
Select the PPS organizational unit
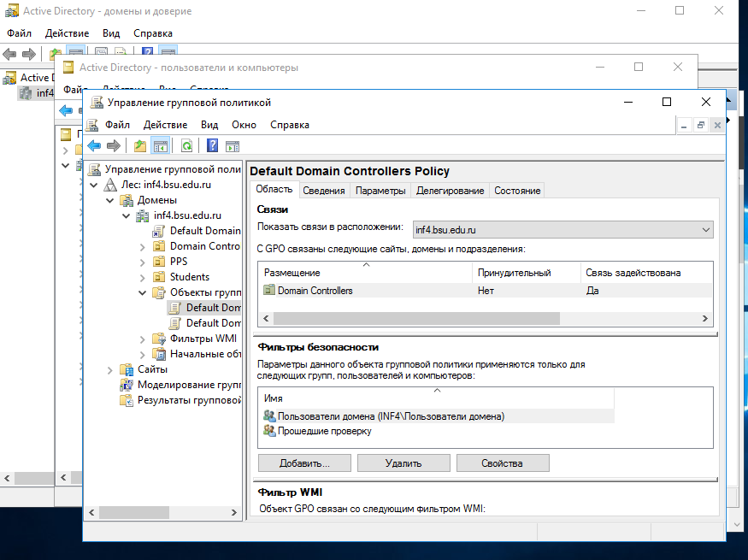179,262
